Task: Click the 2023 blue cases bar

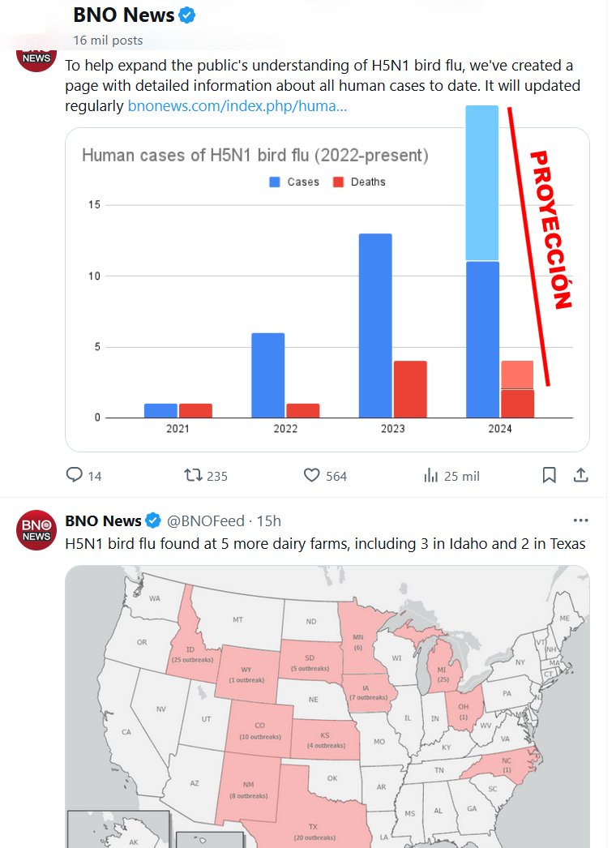Action: pyautogui.click(x=375, y=324)
